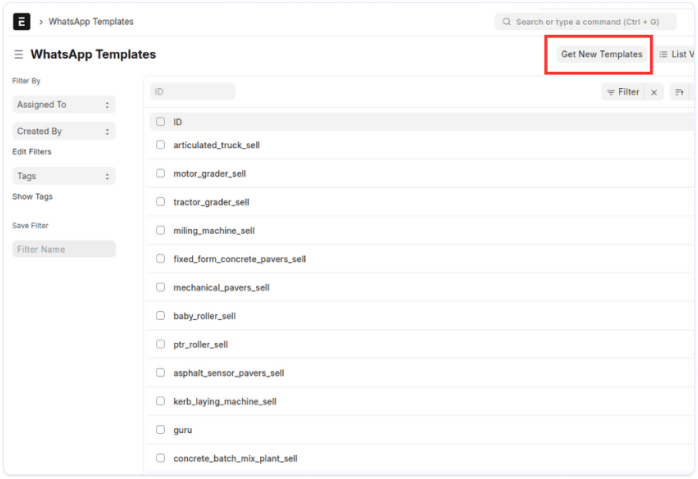
Task: Check the motor_grader_sell row checkbox
Action: (x=160, y=173)
